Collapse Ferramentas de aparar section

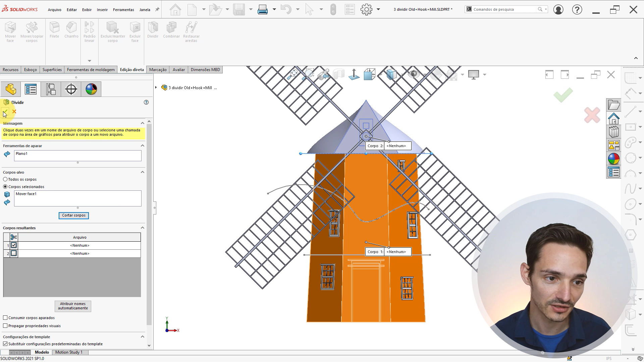point(143,145)
